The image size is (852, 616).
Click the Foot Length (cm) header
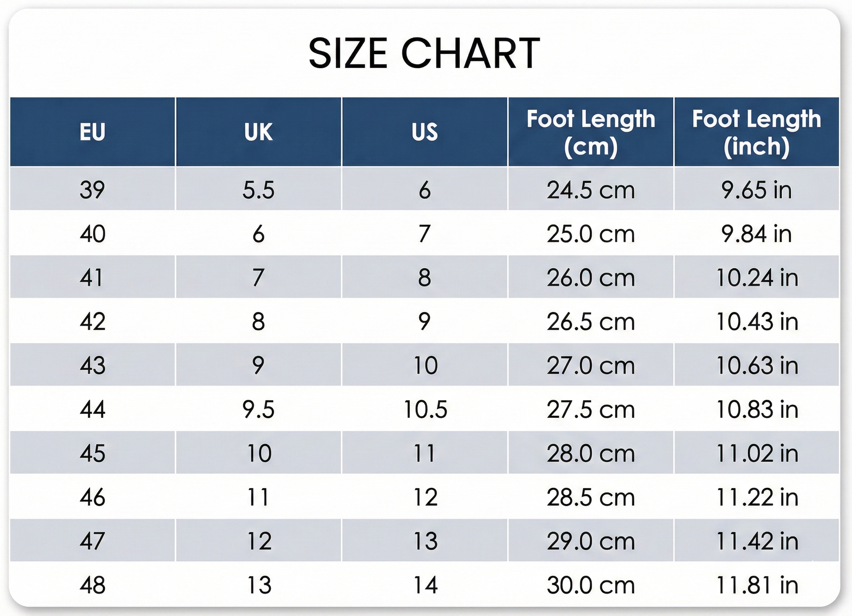(590, 132)
